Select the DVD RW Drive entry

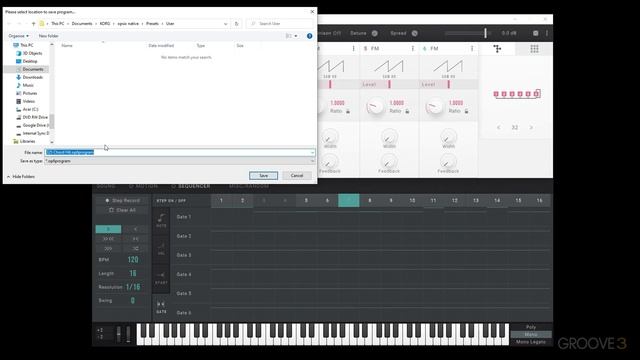(35, 117)
